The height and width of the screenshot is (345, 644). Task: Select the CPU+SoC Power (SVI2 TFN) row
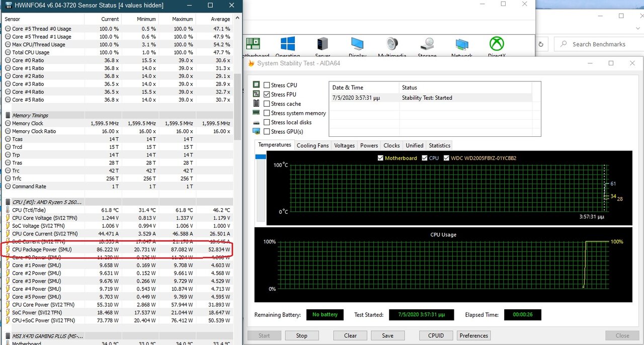pyautogui.click(x=118, y=320)
